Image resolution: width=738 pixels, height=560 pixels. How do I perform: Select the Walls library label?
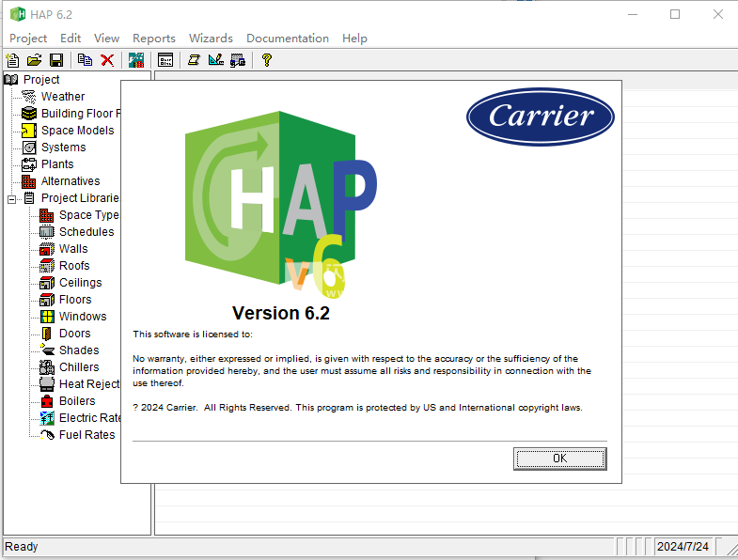point(73,249)
